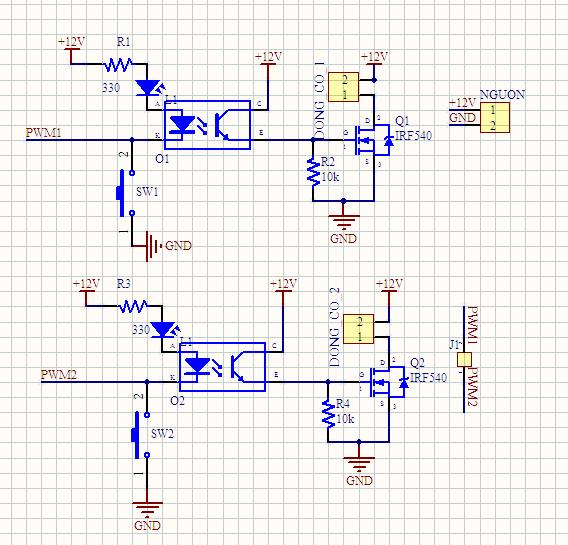
Task: Click the J1 PWM header component
Action: point(464,360)
